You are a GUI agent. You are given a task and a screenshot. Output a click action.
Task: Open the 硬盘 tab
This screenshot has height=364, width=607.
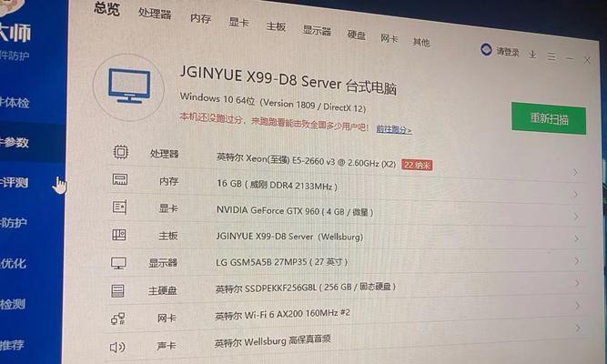[x=356, y=35]
